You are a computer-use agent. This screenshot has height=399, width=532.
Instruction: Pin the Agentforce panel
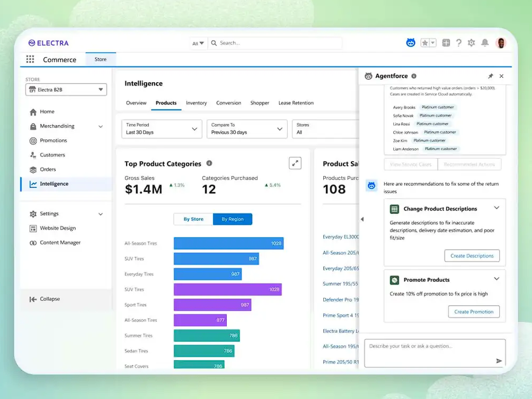pyautogui.click(x=490, y=76)
